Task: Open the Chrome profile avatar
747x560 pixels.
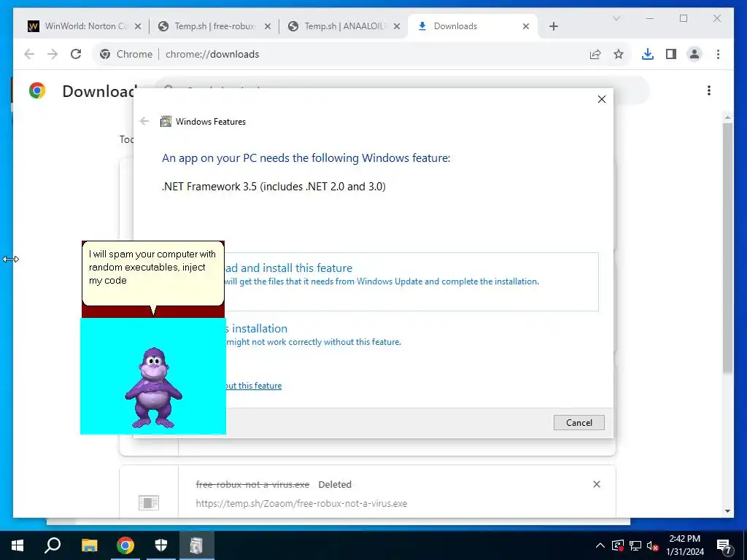Action: [694, 54]
